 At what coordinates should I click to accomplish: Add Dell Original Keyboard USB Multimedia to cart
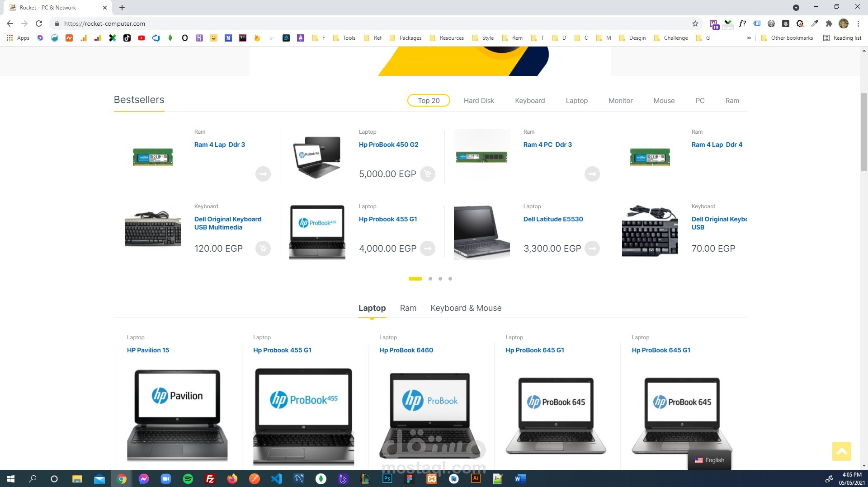coord(263,248)
